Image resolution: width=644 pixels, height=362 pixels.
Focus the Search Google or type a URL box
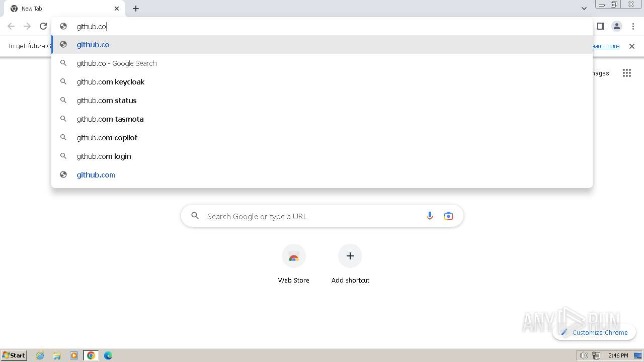[x=307, y=216]
